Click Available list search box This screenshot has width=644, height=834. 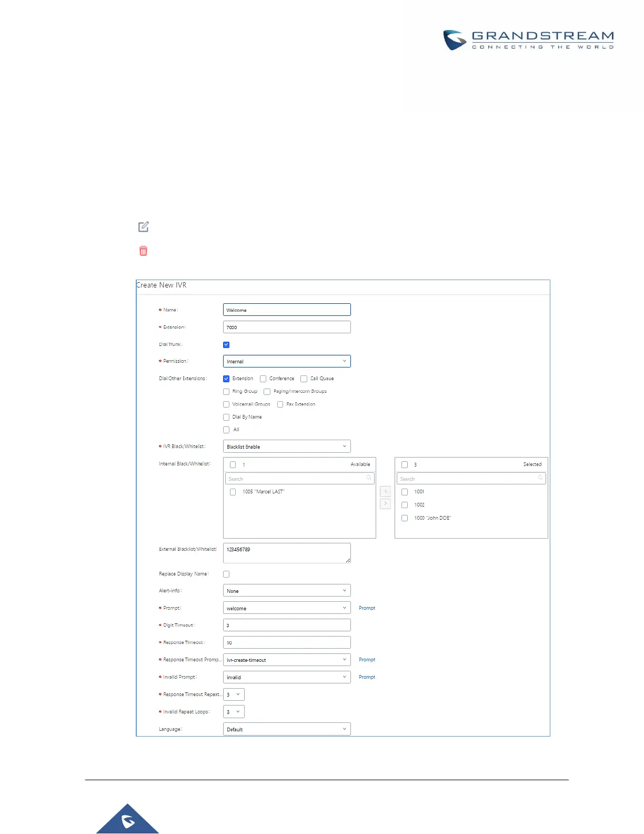click(299, 478)
